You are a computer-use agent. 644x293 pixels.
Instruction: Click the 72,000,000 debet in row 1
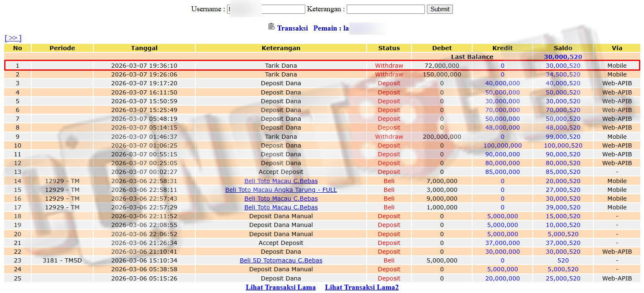442,66
